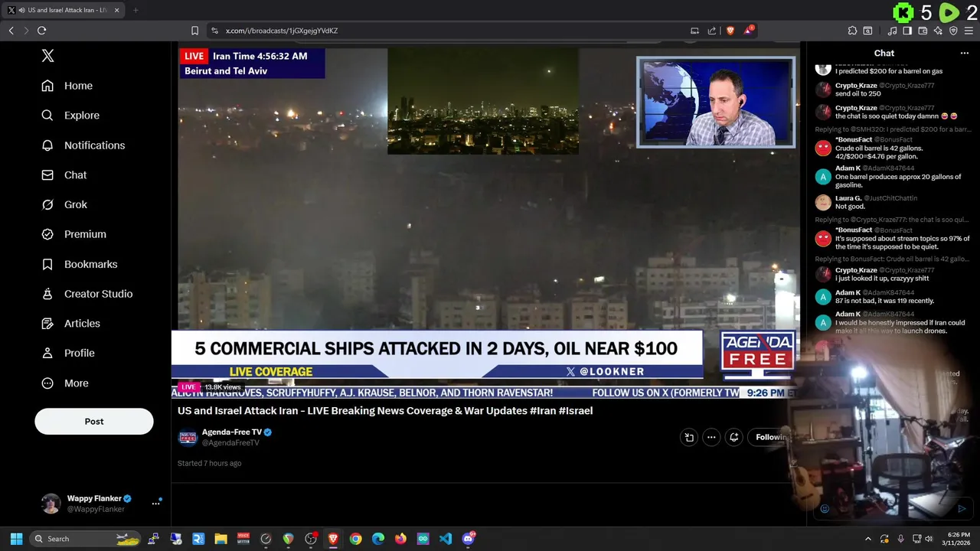Open Articles in the sidebar
980x551 pixels.
coord(70,324)
